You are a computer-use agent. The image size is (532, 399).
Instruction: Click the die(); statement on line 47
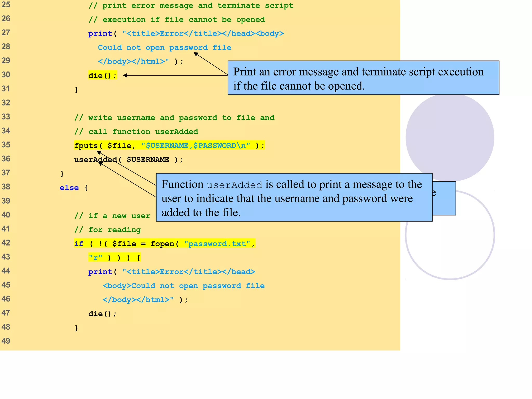103,314
